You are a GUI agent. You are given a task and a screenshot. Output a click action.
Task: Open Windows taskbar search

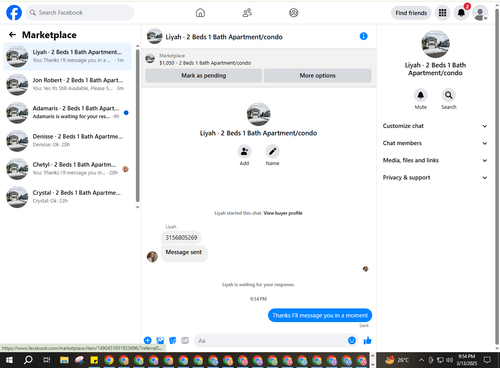click(x=28, y=360)
